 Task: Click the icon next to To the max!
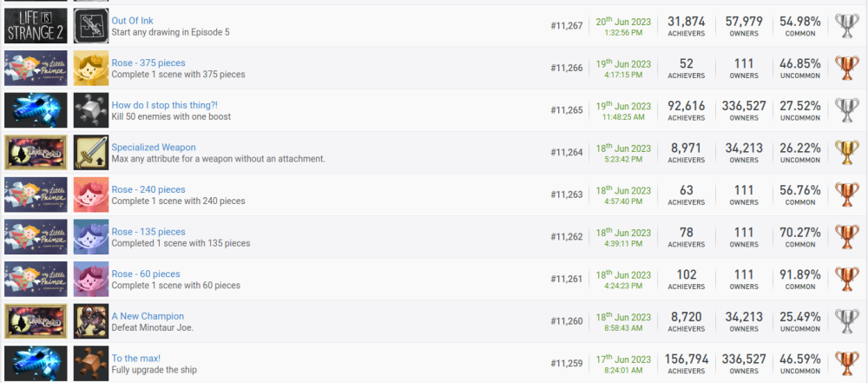coord(91,362)
